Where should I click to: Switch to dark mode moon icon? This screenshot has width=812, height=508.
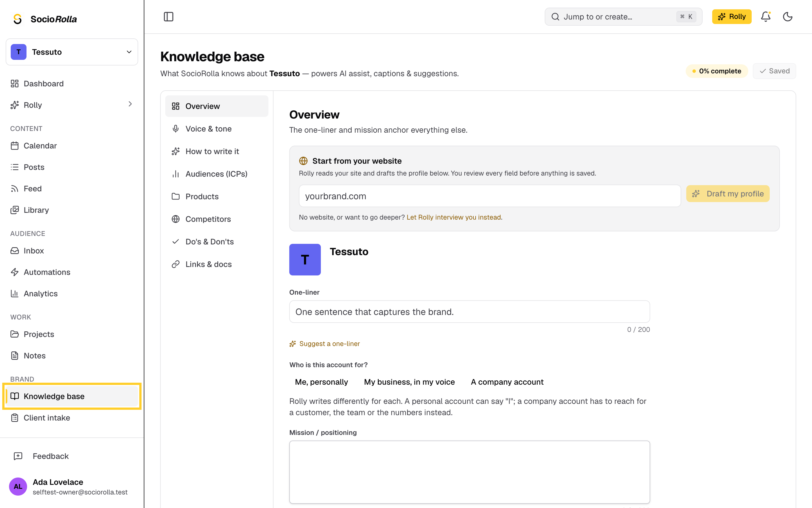[x=787, y=16]
